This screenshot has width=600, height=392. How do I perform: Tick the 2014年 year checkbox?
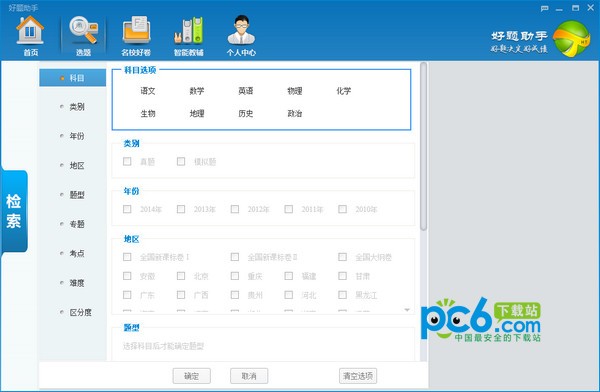127,209
